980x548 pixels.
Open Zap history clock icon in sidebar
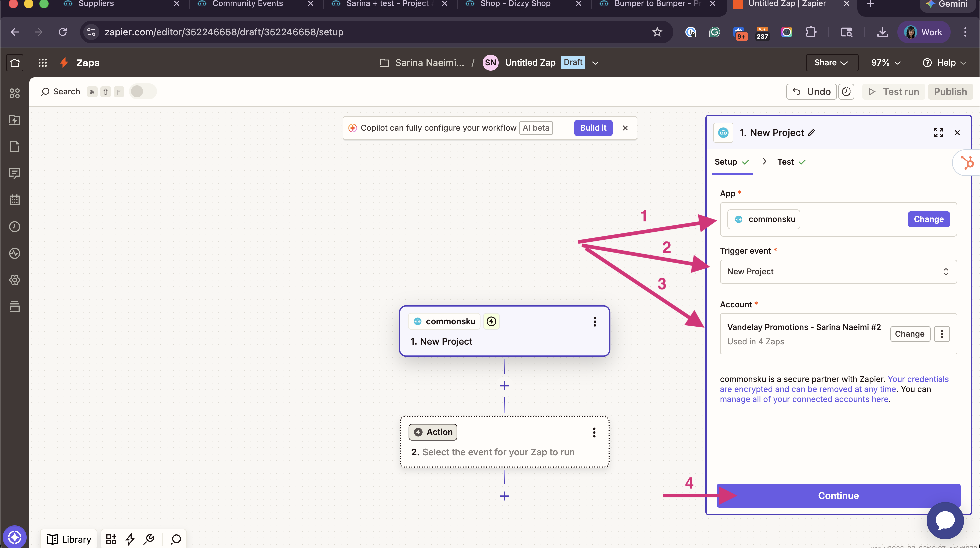point(14,226)
